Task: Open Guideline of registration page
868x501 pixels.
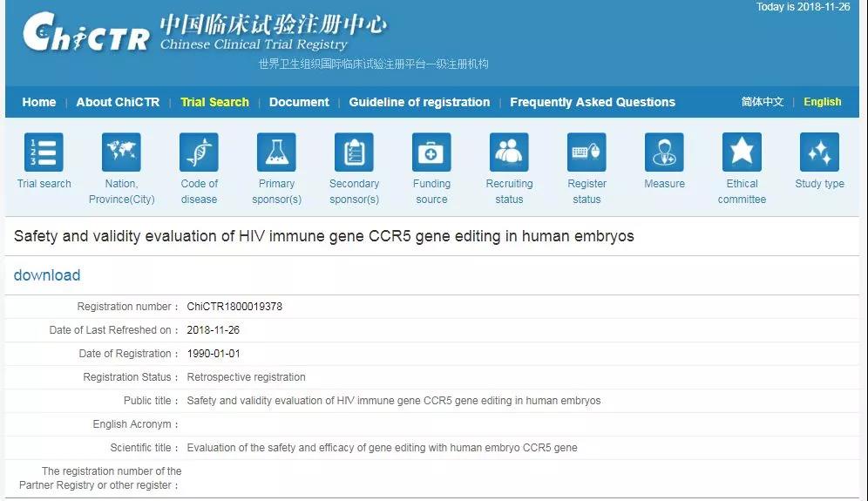Action: coord(419,102)
